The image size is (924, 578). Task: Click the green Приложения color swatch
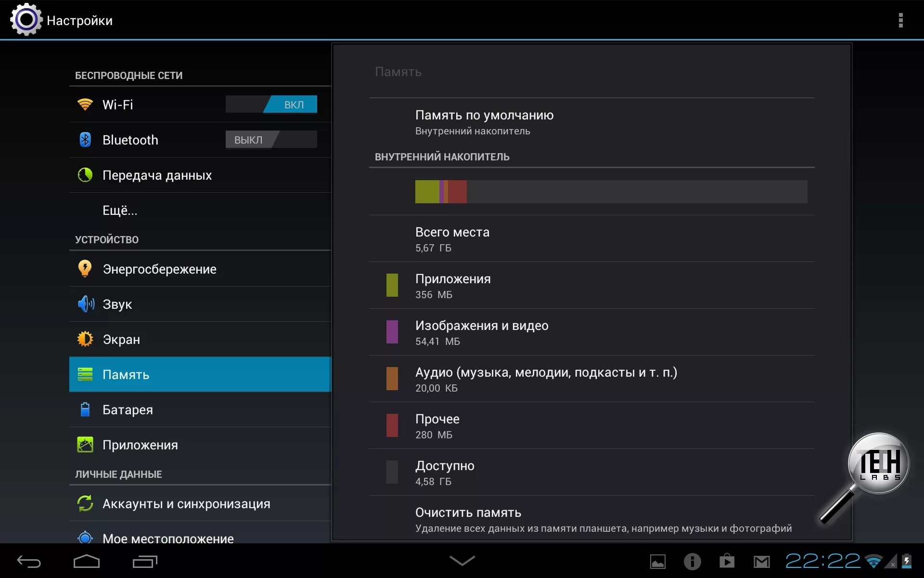tap(392, 285)
